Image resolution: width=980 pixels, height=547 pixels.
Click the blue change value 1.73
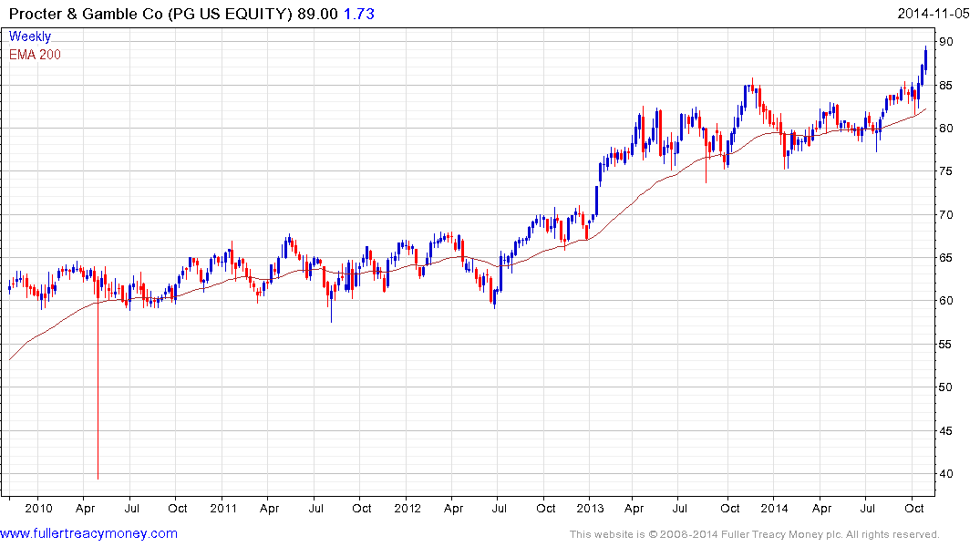coord(359,14)
